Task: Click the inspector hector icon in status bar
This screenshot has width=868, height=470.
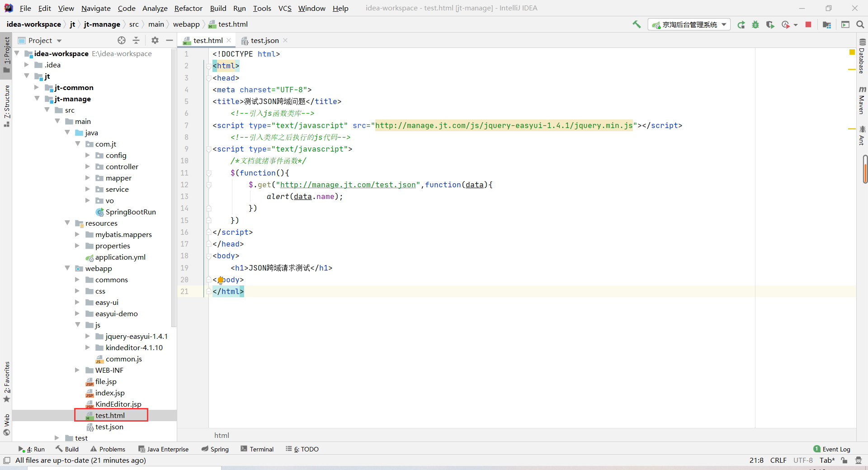Action: [x=859, y=461]
